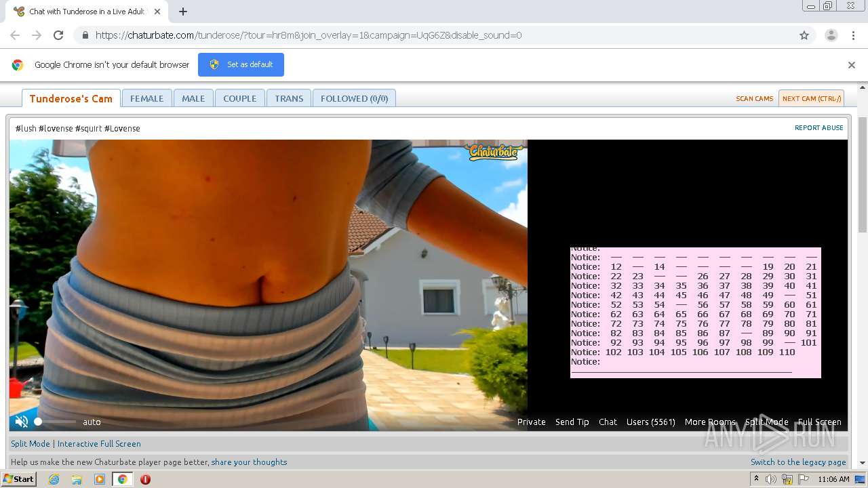Click Set as default button
This screenshot has height=488, width=868.
[x=241, y=64]
